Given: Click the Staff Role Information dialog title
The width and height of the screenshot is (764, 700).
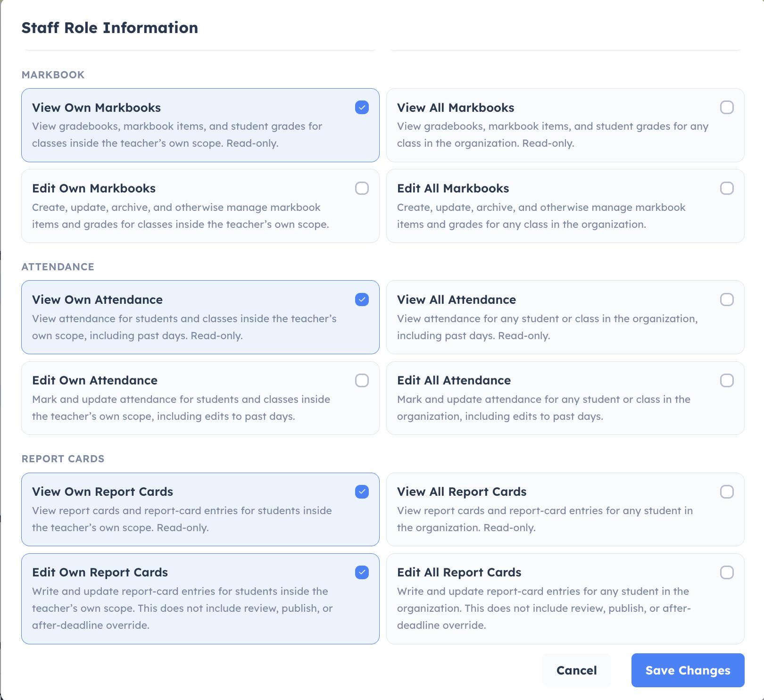Looking at the screenshot, I should [110, 28].
